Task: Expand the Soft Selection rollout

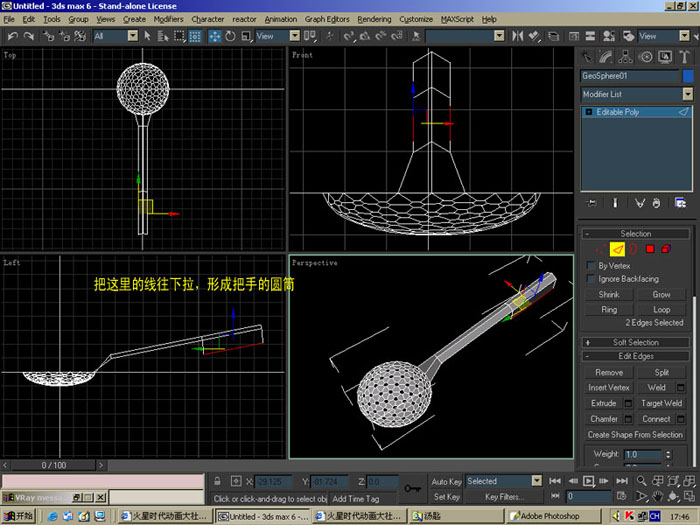Action: tap(636, 342)
